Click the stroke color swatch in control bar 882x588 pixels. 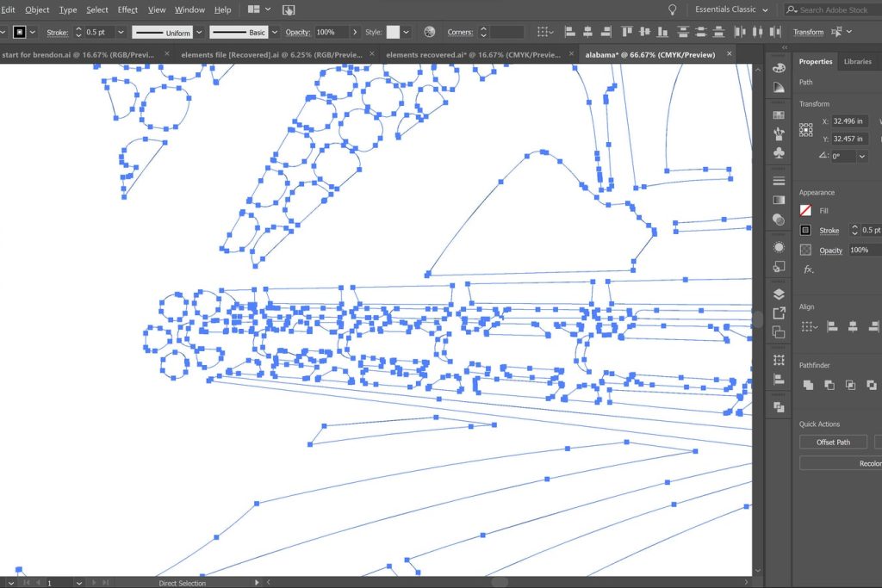click(x=19, y=32)
